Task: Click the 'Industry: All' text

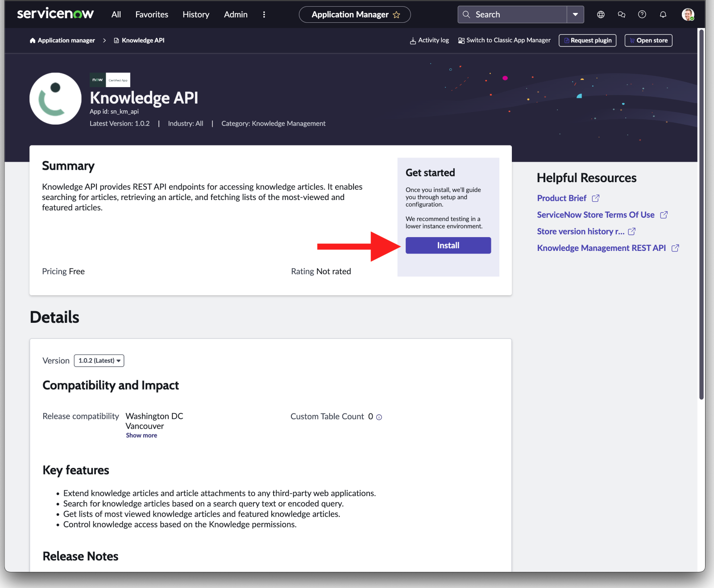Action: (x=186, y=124)
